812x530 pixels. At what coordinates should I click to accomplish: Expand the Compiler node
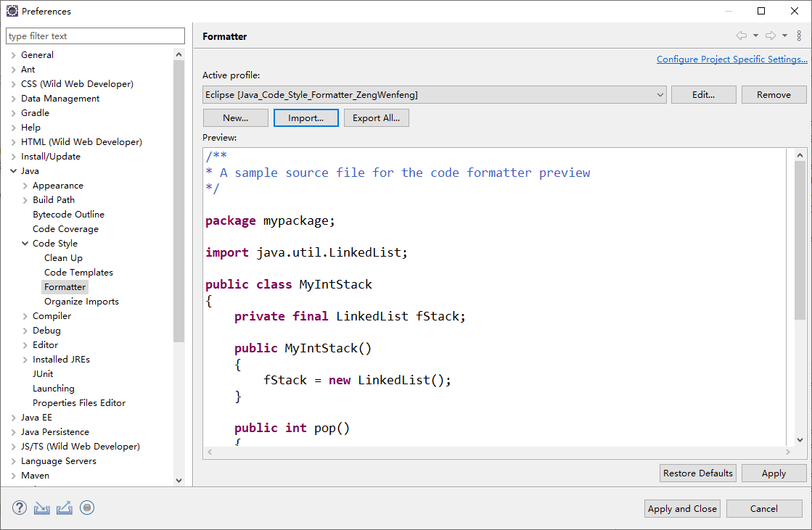[x=25, y=315]
